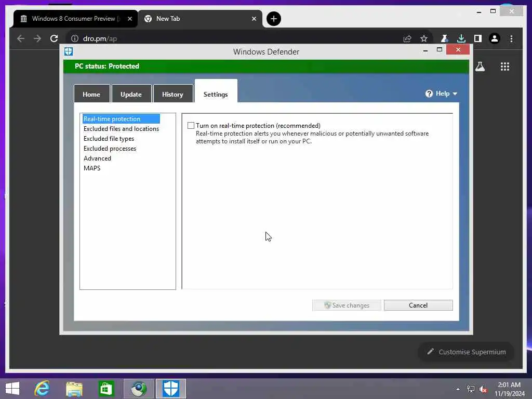Open the browser profile avatar icon
Image resolution: width=532 pixels, height=399 pixels.
click(x=495, y=38)
